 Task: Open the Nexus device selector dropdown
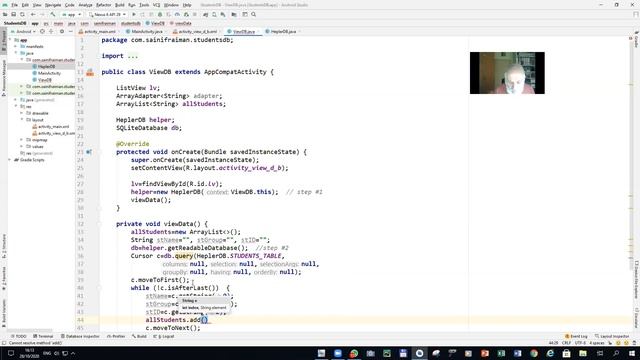(107, 14)
